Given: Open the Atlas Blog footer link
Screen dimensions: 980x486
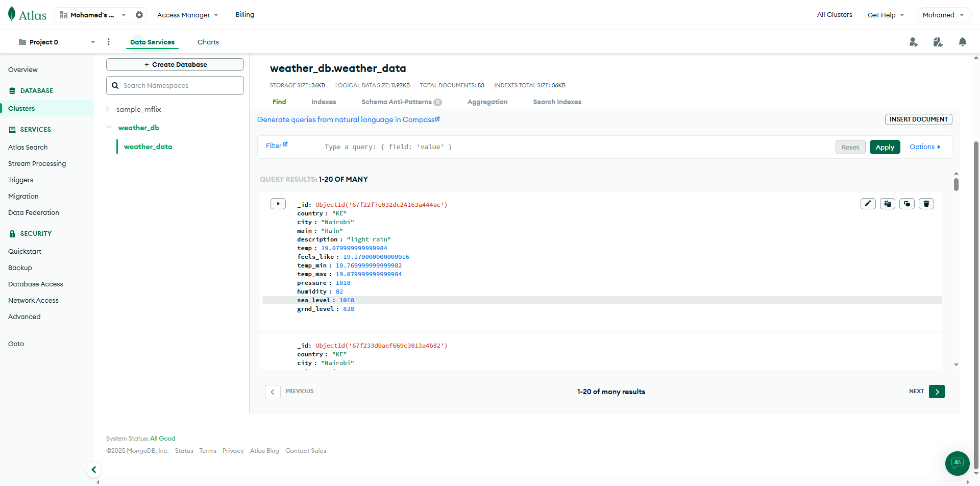Looking at the screenshot, I should [x=264, y=451].
